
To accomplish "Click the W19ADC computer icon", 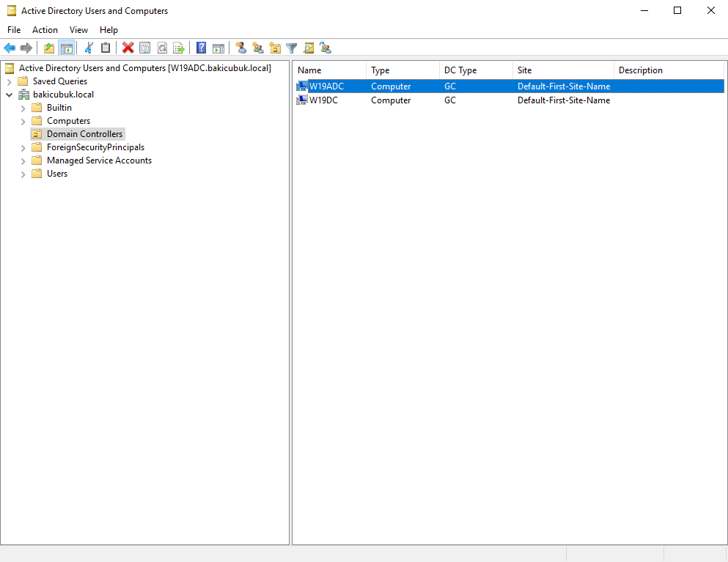I will [x=302, y=86].
